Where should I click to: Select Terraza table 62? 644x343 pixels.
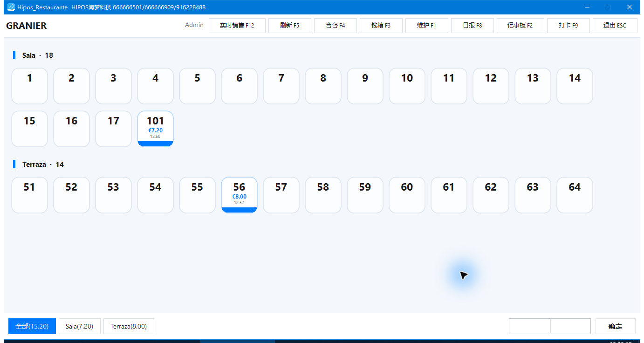[491, 195]
